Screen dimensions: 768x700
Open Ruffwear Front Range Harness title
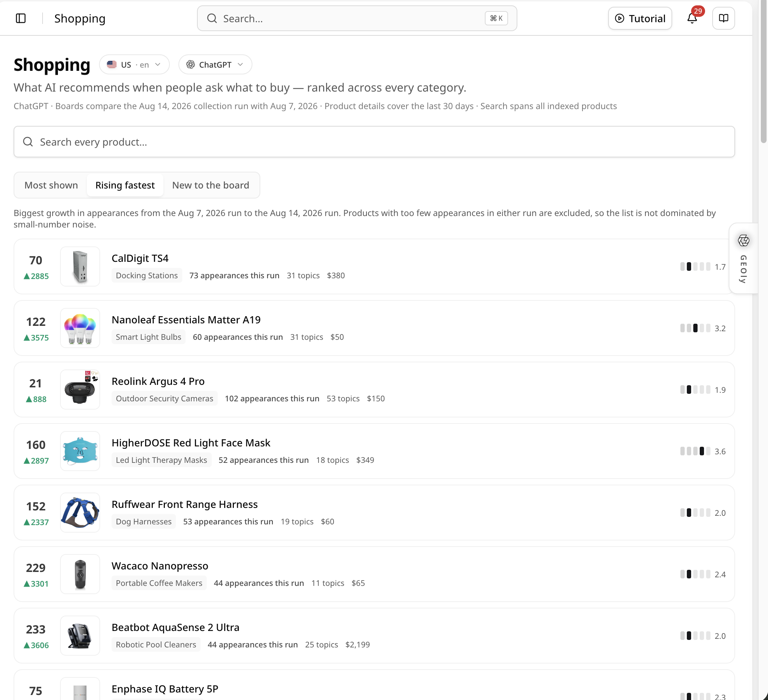coord(185,504)
